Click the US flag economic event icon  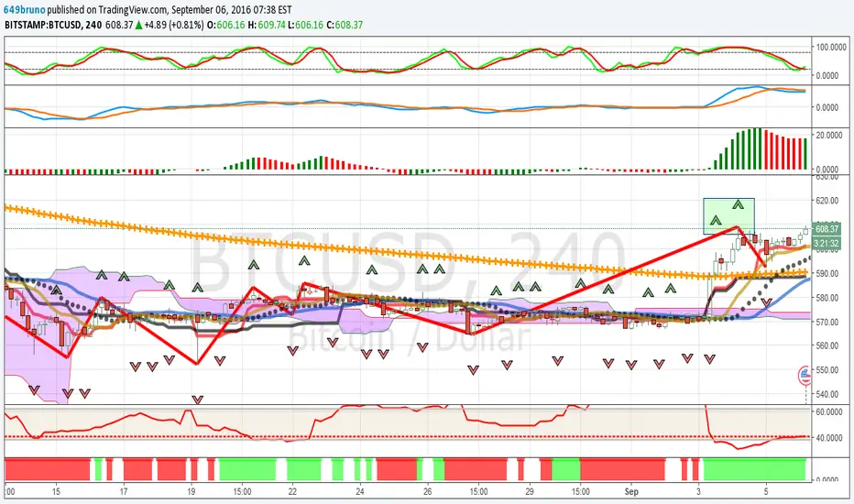(x=805, y=375)
